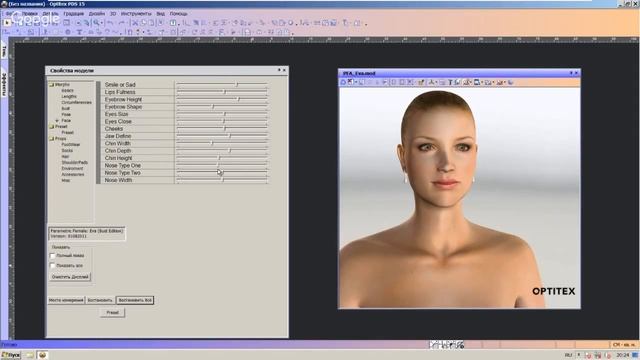Open the Градация menu
This screenshot has width=640, height=360.
[x=73, y=13]
